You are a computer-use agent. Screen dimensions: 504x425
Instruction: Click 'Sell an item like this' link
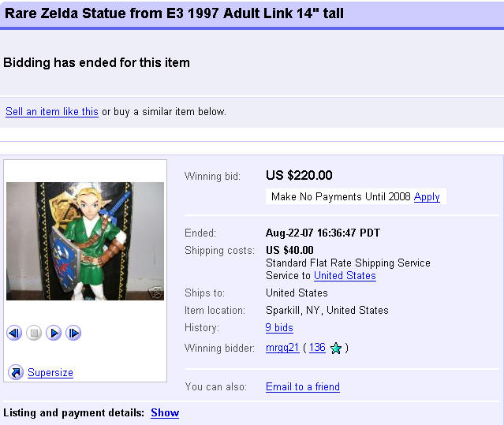(52, 112)
